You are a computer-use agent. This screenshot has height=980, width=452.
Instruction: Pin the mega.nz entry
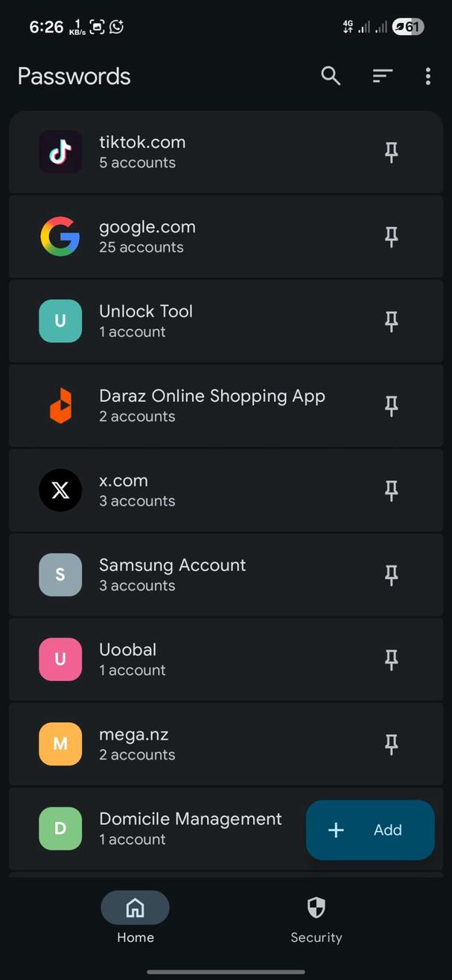point(391,744)
